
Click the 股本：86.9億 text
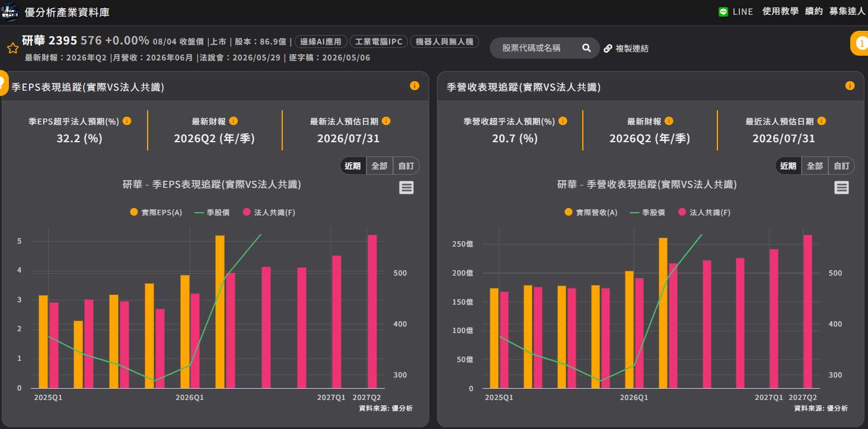tap(260, 41)
